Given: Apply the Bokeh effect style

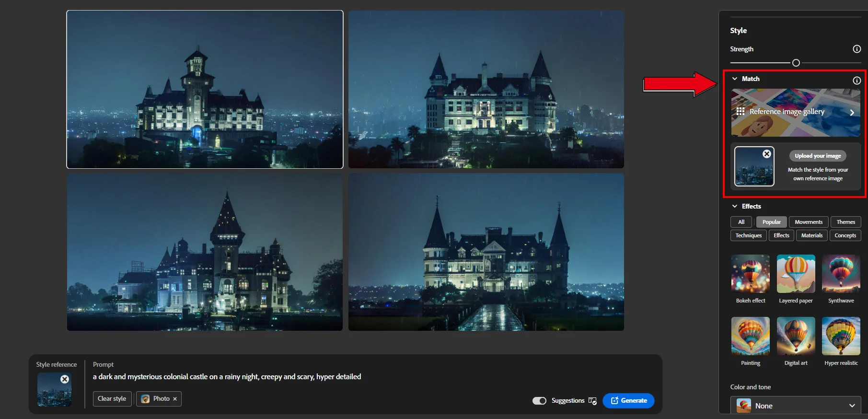Looking at the screenshot, I should pos(751,274).
